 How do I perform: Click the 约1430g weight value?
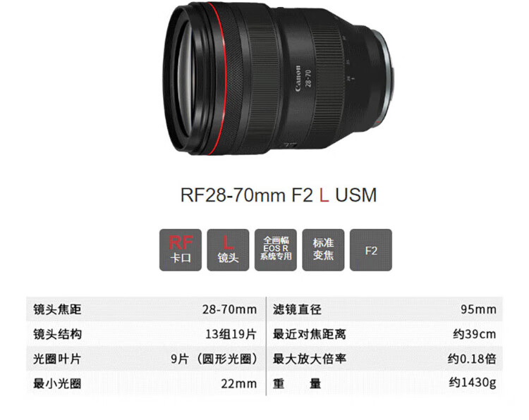(x=473, y=383)
